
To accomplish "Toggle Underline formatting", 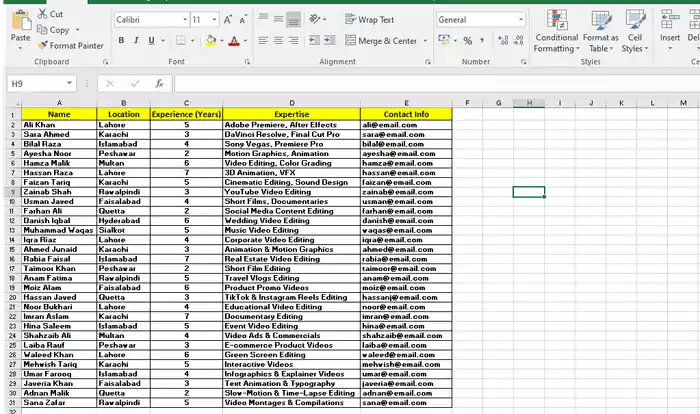I will [151, 41].
